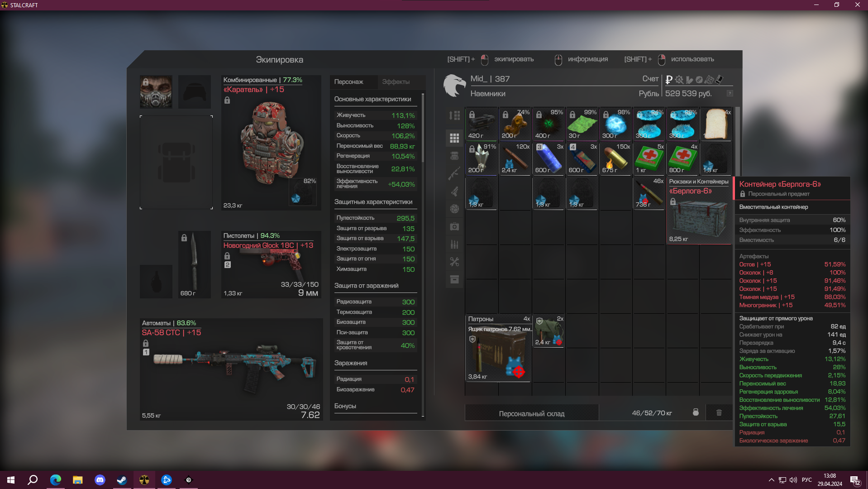Screen dimensions: 868x489
Task: Select the SA-58 CTC rifle slot
Action: 231,369
